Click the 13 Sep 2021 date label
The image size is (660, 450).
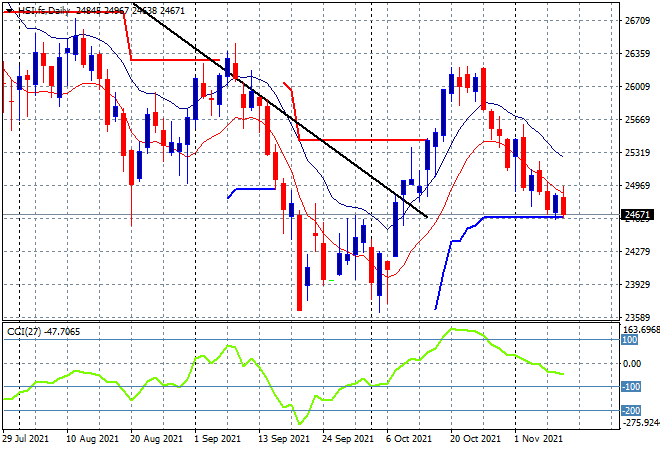pyautogui.click(x=284, y=439)
